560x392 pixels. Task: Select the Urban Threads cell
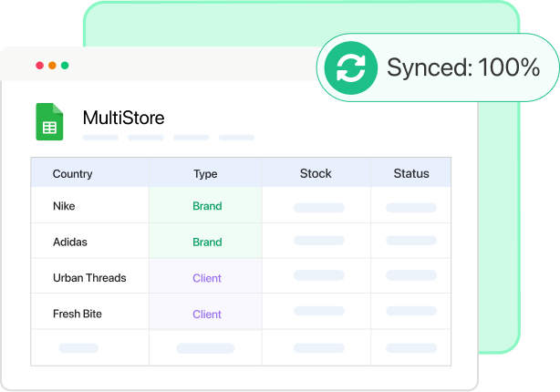[90, 276]
